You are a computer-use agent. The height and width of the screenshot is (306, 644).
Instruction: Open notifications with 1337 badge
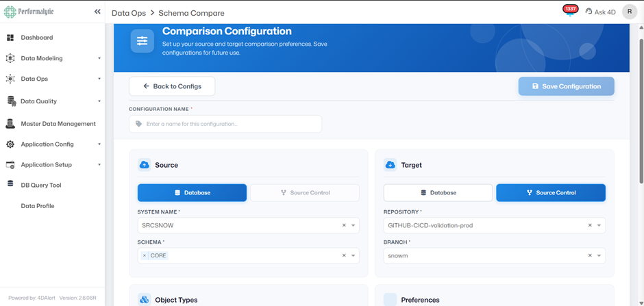click(570, 11)
